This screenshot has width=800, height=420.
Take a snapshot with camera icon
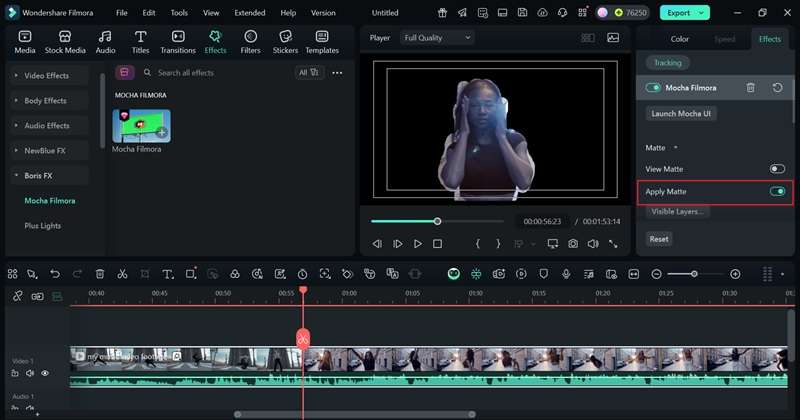point(573,244)
